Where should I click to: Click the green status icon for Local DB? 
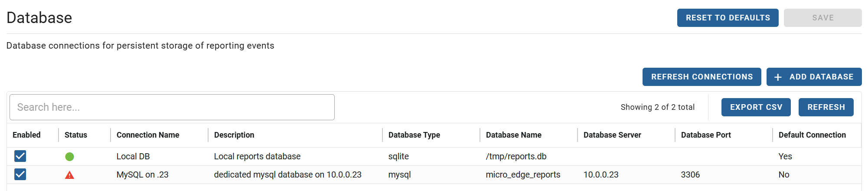pyautogui.click(x=69, y=157)
